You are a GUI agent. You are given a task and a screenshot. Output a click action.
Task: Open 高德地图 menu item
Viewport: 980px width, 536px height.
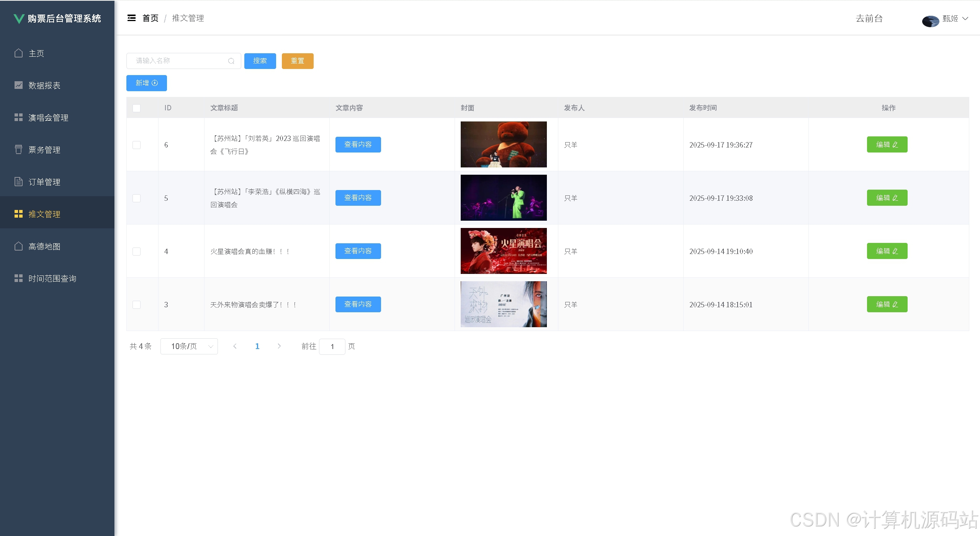(57, 246)
